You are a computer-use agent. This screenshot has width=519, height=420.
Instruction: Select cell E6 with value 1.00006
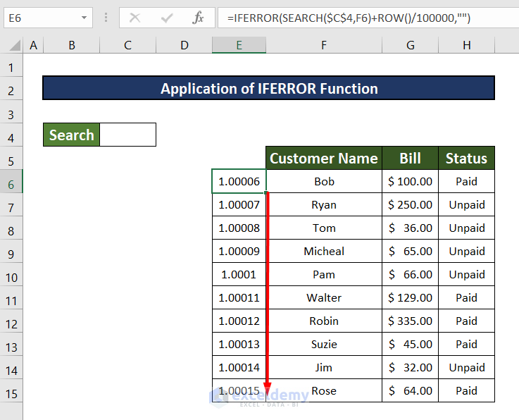click(x=239, y=182)
